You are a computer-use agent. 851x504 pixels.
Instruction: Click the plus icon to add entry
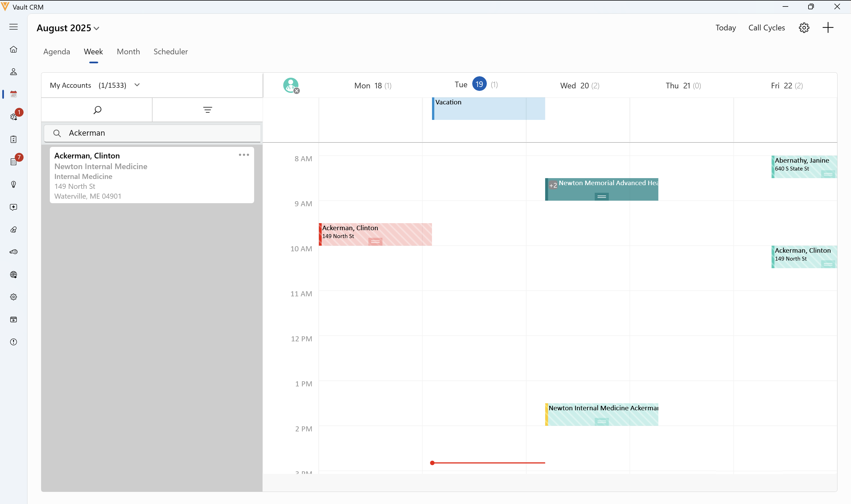[828, 28]
